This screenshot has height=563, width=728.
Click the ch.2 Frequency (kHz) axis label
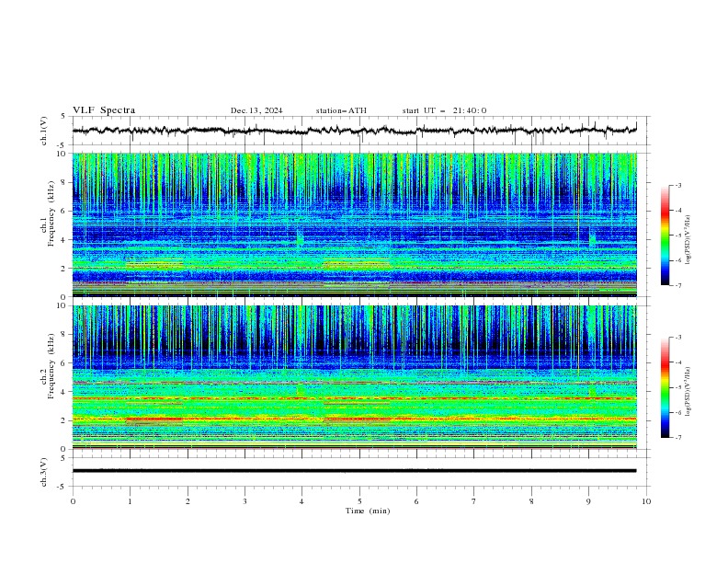click(48, 366)
